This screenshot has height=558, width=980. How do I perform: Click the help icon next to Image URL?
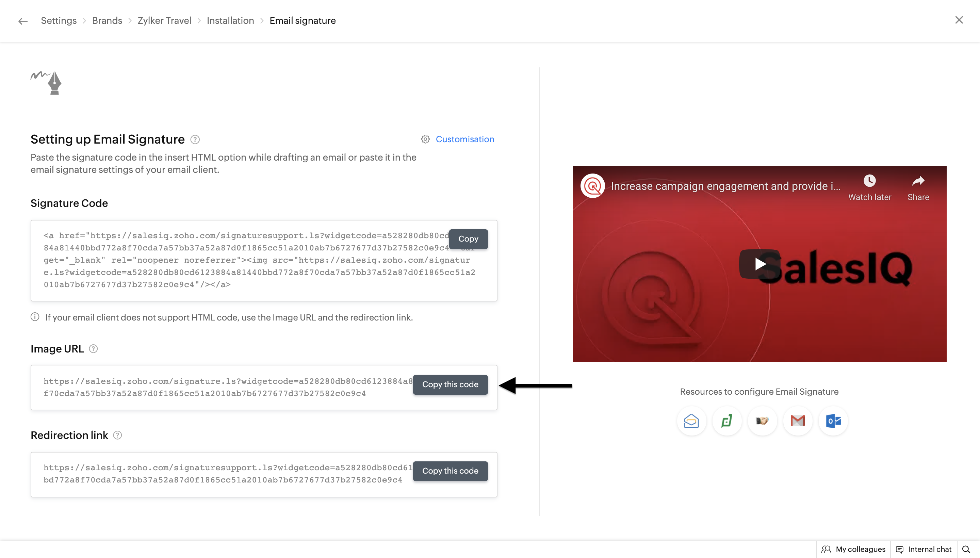tap(93, 349)
